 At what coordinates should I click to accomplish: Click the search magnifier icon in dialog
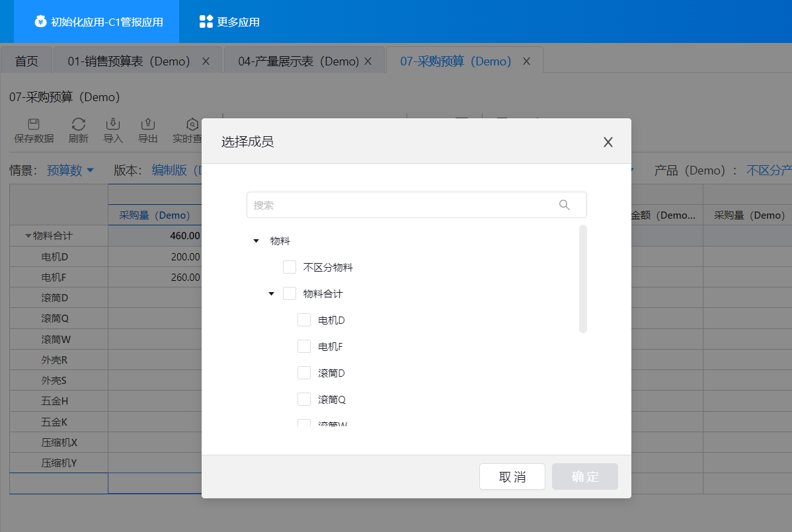[564, 205]
